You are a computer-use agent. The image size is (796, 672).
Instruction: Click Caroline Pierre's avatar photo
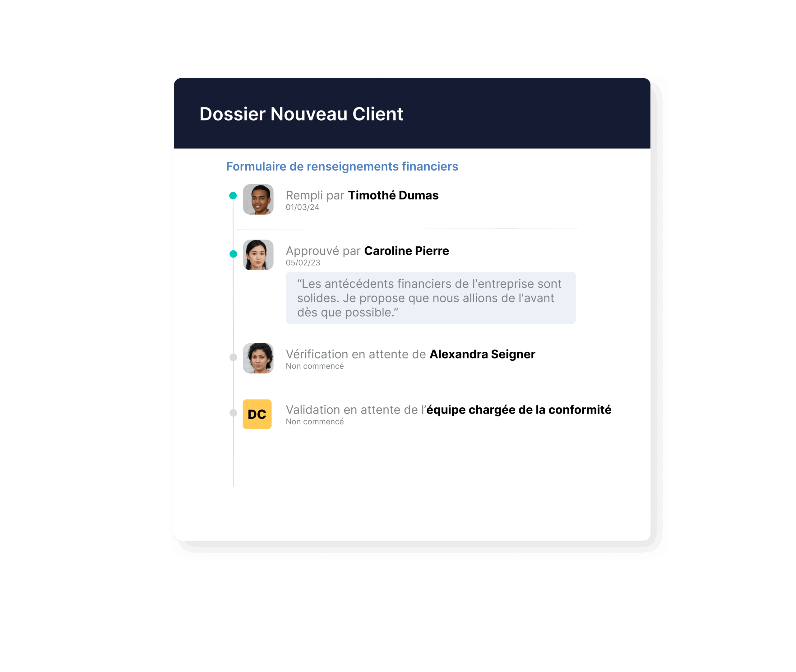pos(258,255)
